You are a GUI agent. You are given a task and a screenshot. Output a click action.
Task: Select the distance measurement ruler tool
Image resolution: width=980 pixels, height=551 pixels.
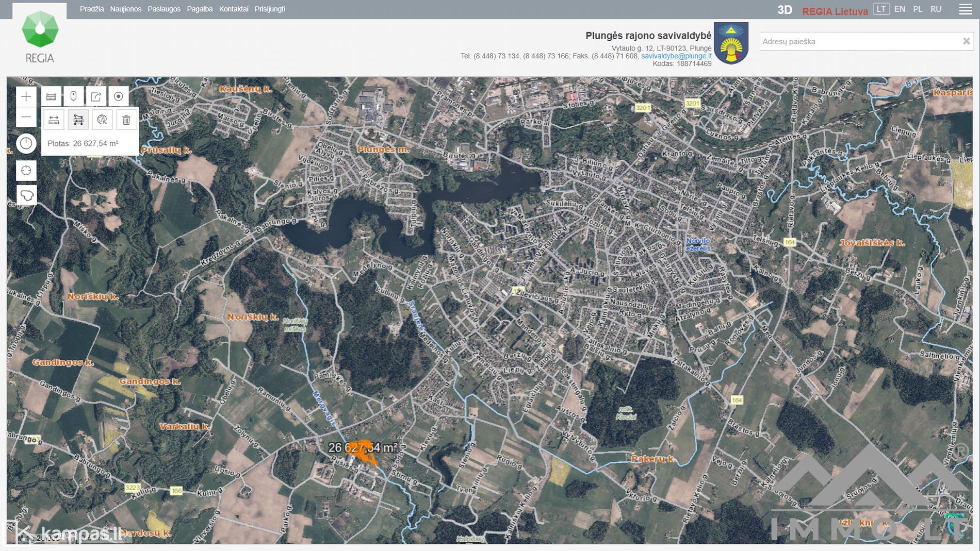pyautogui.click(x=54, y=120)
